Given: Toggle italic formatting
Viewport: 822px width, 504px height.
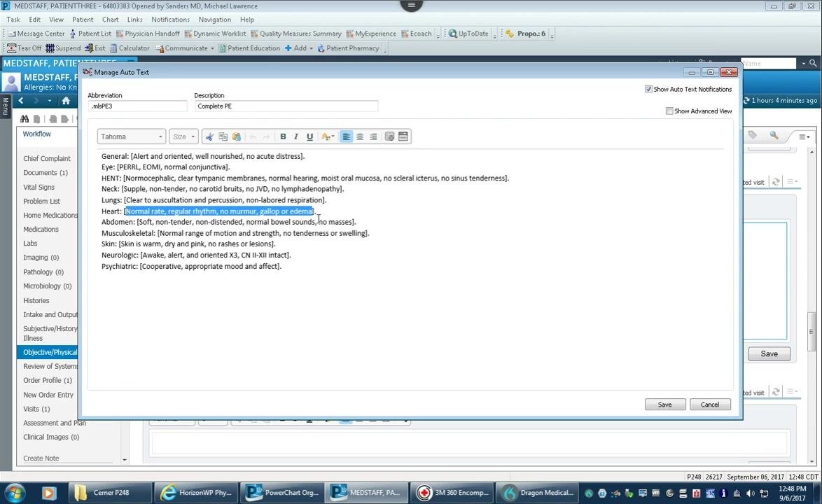Looking at the screenshot, I should point(296,136).
